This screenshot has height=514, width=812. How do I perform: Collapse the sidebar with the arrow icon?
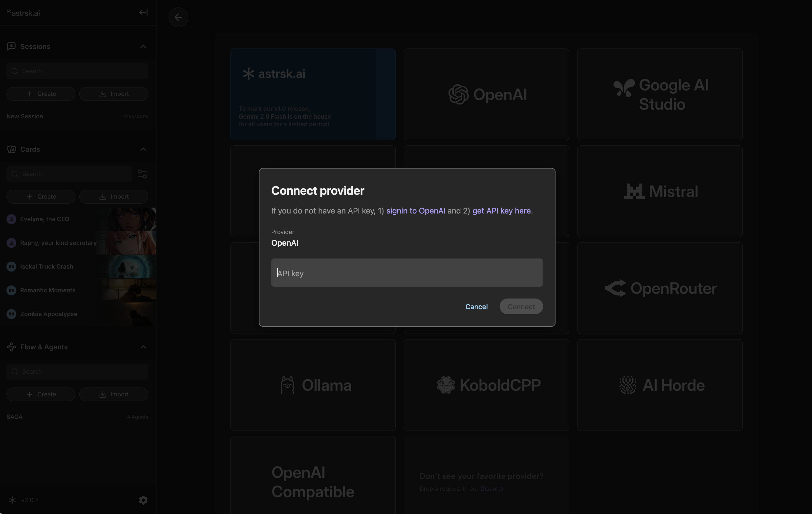[x=143, y=12]
